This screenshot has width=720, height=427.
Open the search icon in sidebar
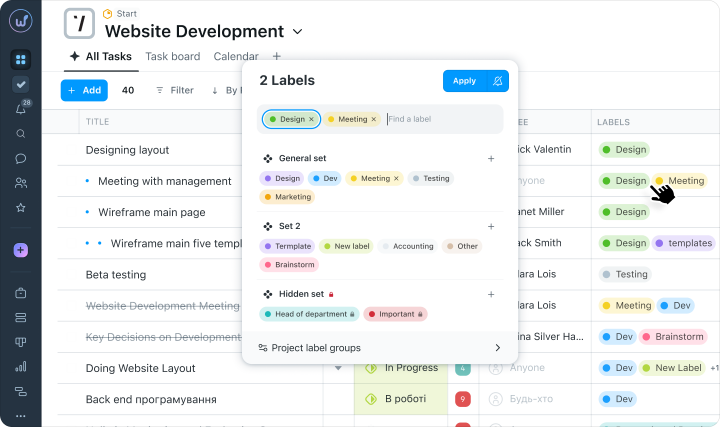pos(21,134)
